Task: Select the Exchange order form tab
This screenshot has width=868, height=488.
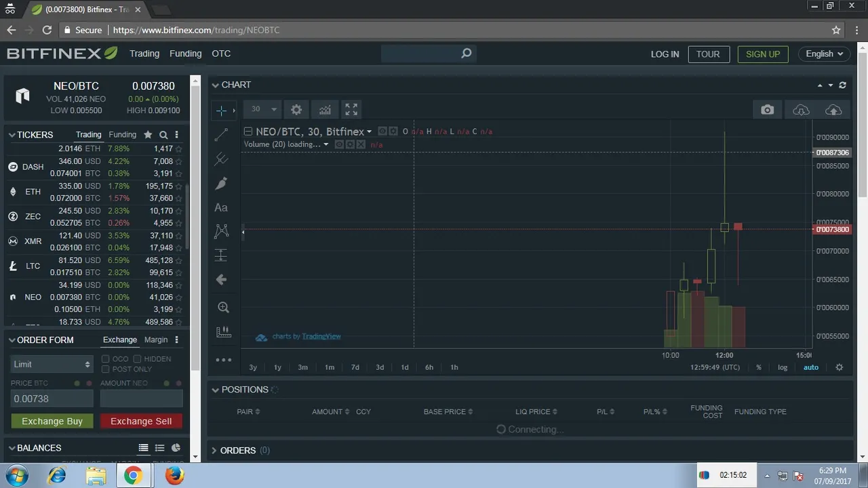Action: [120, 340]
